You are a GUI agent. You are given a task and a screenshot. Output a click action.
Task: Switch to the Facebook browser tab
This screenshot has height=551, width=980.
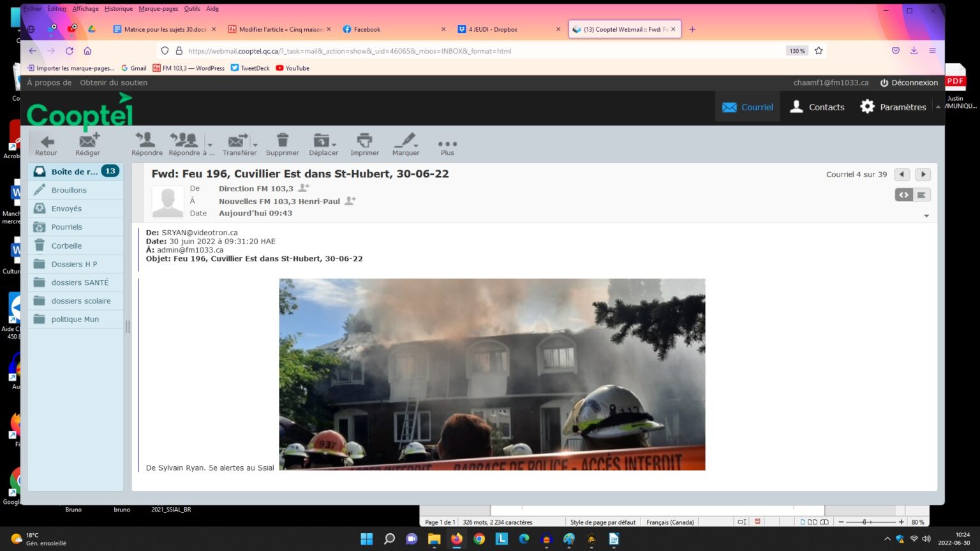pyautogui.click(x=367, y=29)
